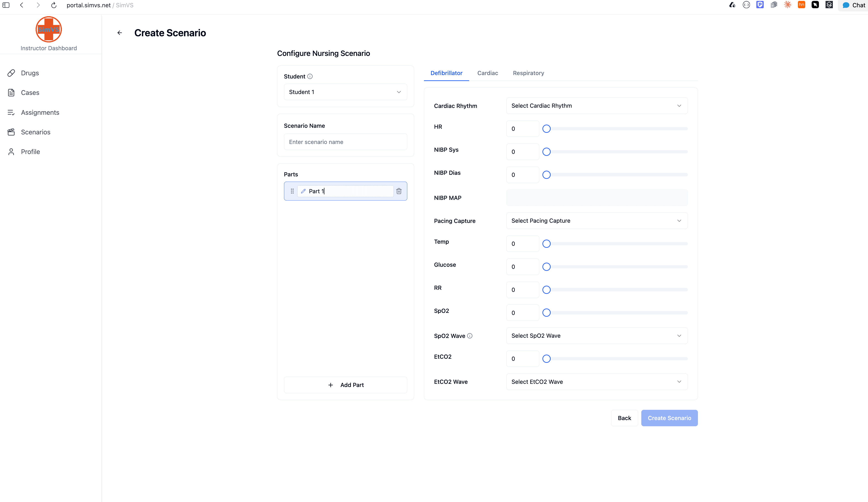Viewport: 868px width, 502px height.
Task: Grab the drag handle on Part 1
Action: (292, 191)
